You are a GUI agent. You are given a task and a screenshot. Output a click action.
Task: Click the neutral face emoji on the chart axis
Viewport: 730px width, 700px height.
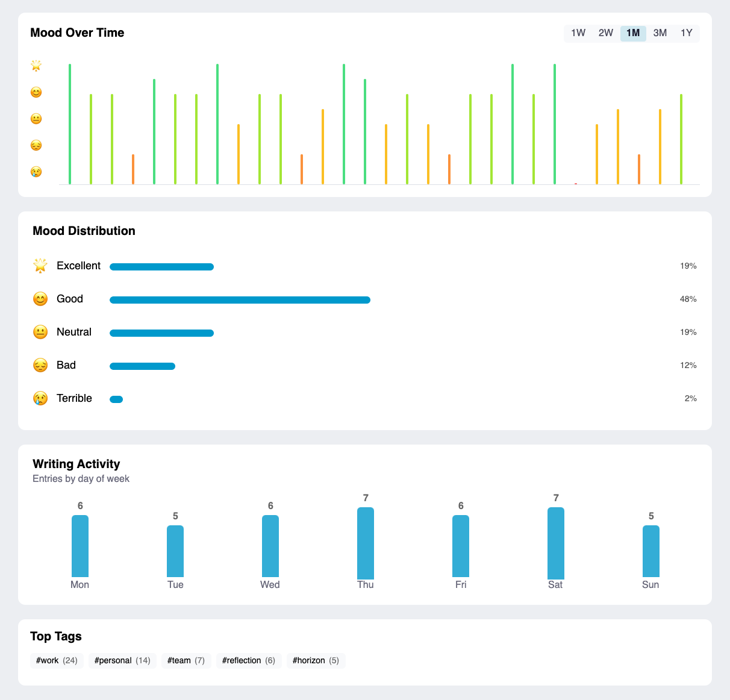[36, 119]
